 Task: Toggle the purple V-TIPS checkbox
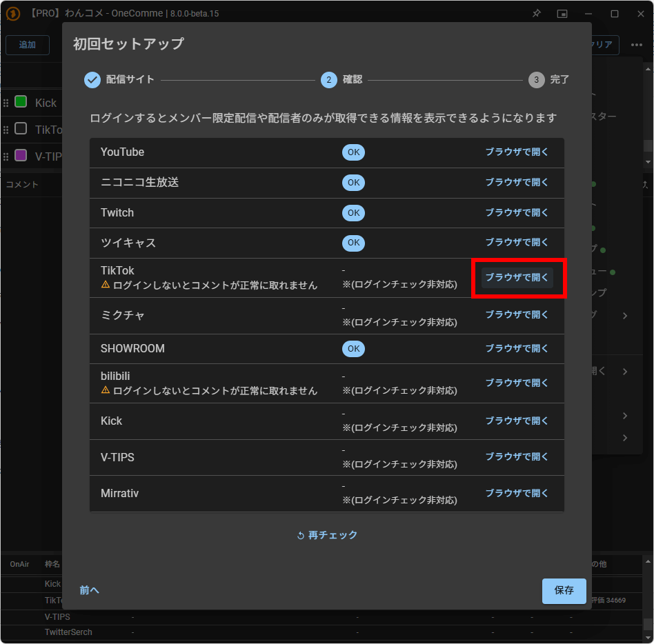[21, 155]
